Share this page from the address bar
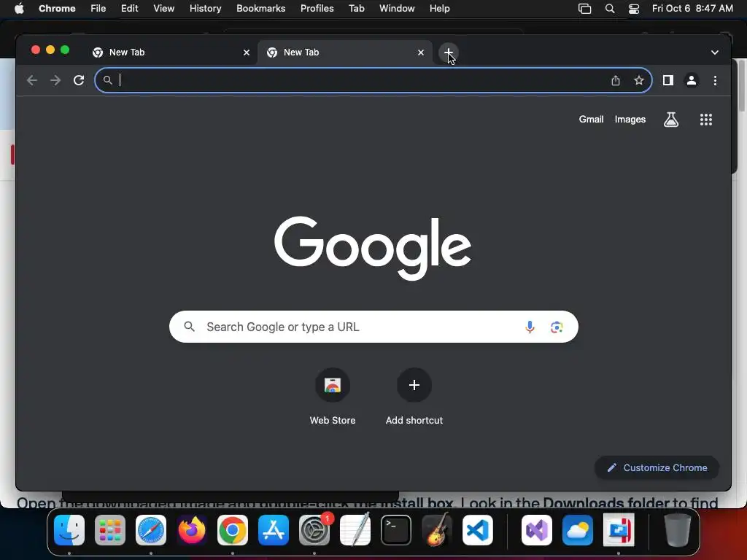Screen dimensions: 747x560 (616, 80)
